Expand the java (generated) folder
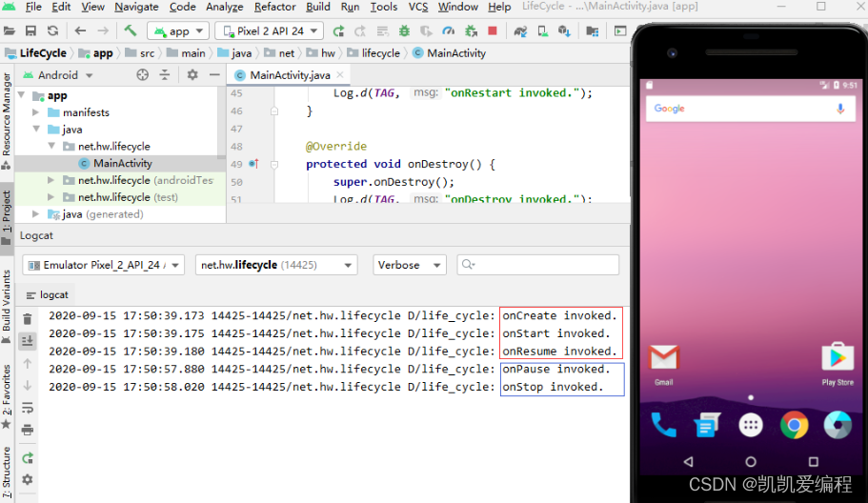The height and width of the screenshot is (503, 868). (36, 214)
